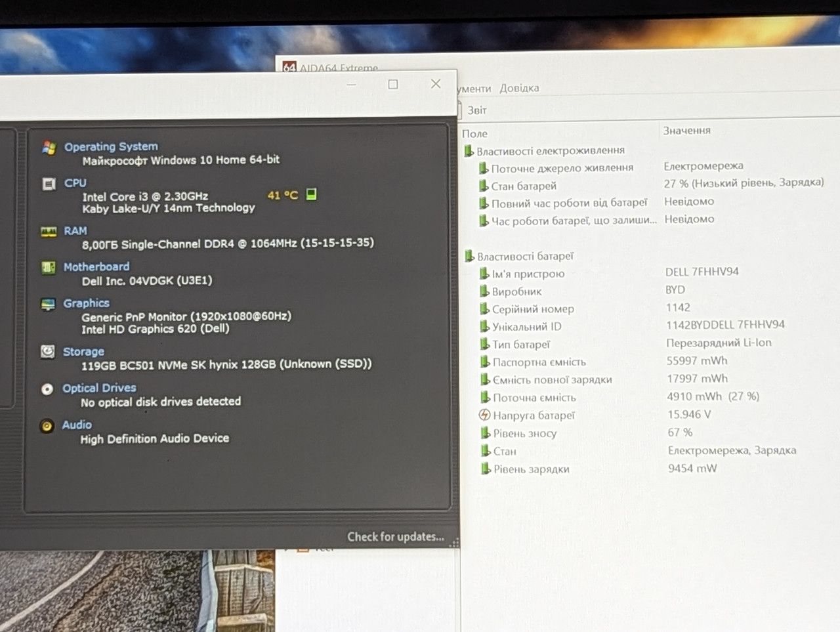
Task: Click the value Перезарядний Li-Ion
Action: (719, 343)
